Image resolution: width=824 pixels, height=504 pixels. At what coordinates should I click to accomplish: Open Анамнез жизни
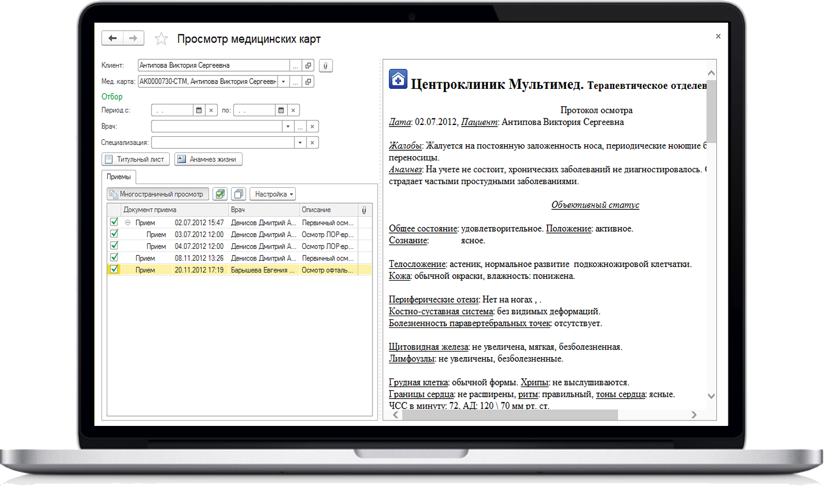[208, 159]
